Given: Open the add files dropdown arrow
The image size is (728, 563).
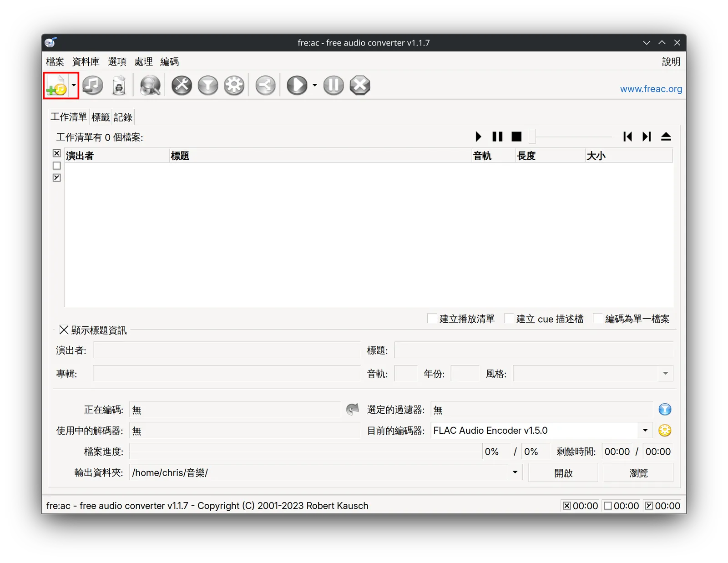Looking at the screenshot, I should 74,85.
